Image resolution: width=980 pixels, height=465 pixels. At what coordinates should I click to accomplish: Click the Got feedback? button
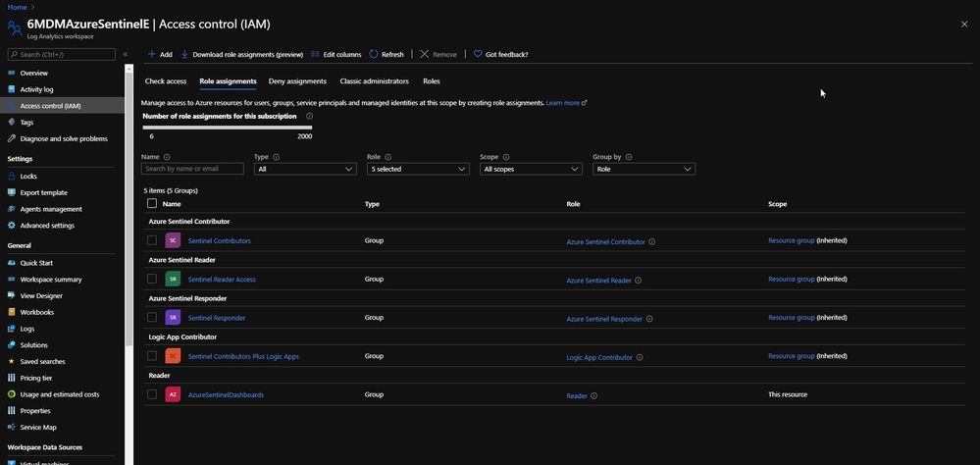(x=500, y=54)
